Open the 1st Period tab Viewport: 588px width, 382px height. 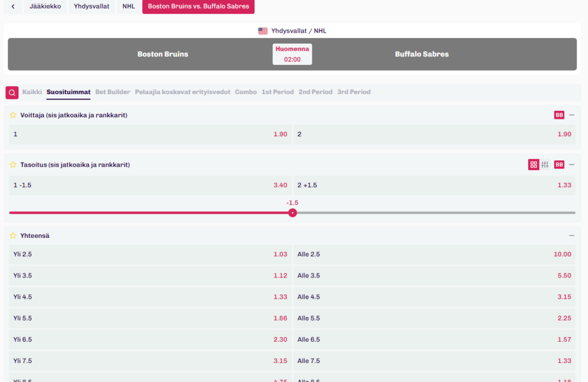point(277,92)
